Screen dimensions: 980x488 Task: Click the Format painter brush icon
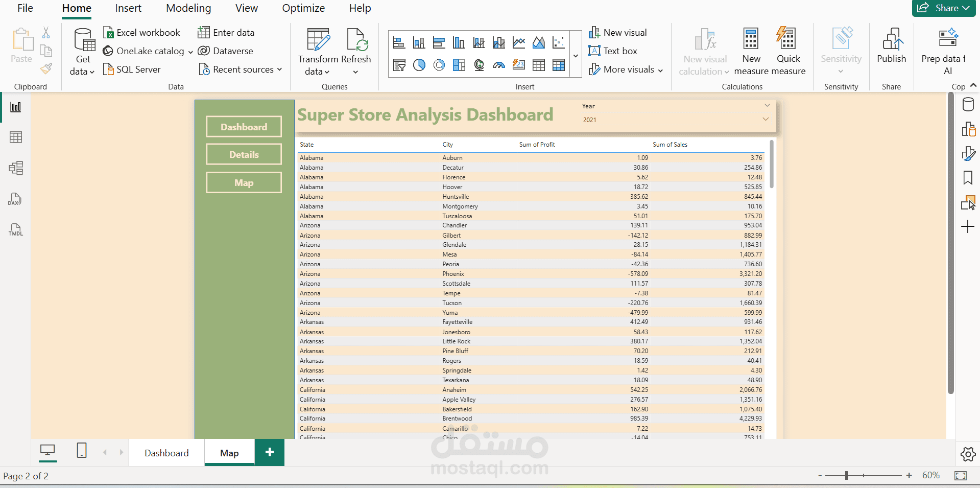[46, 68]
